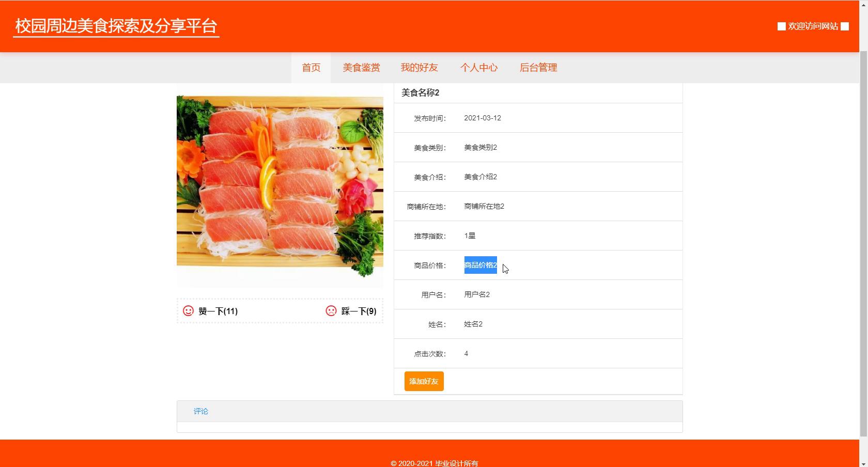Click the frowning face dislike icon
This screenshot has height=467, width=868.
[x=331, y=310]
